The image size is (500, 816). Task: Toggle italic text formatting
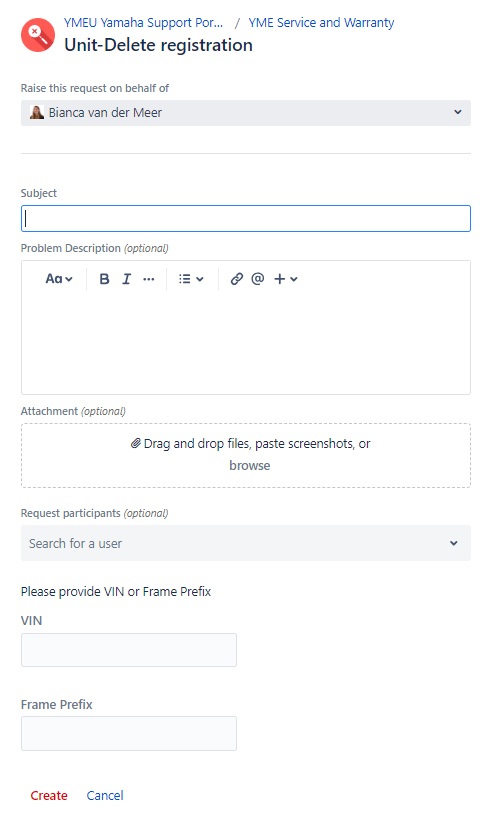point(126,279)
